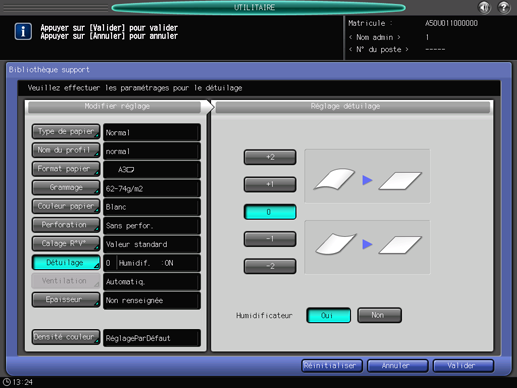
Task: Click the upward curl paper illustration
Action: click(x=335, y=179)
